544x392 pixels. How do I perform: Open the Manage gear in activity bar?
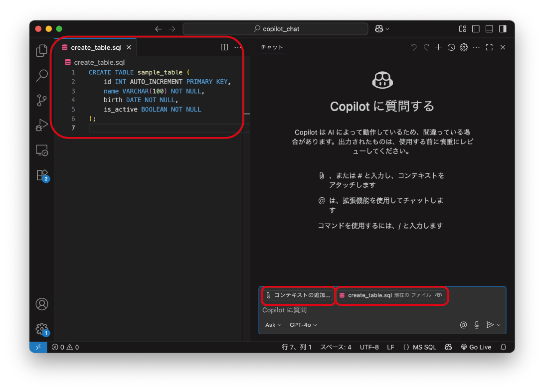tap(41, 329)
